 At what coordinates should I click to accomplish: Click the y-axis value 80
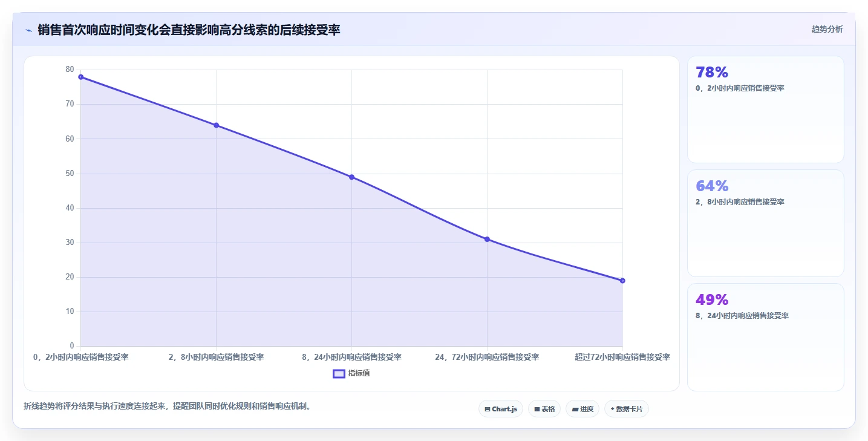tap(70, 70)
